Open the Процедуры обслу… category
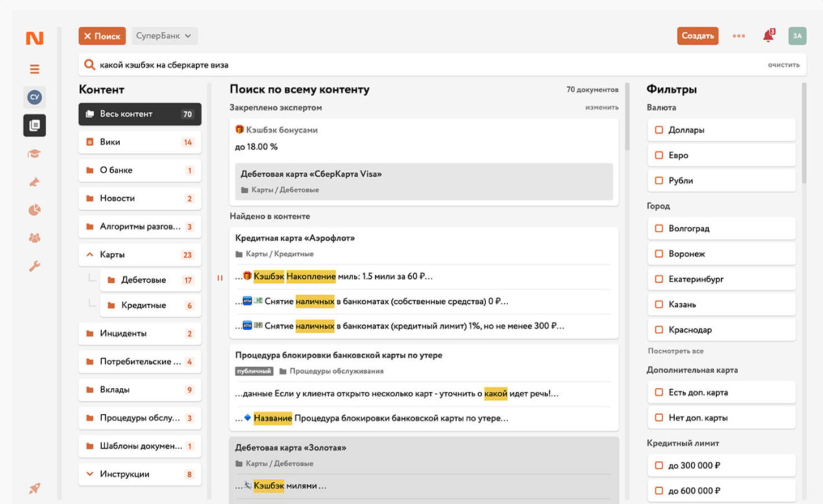Viewport: 823px width, 504px height. (x=140, y=418)
